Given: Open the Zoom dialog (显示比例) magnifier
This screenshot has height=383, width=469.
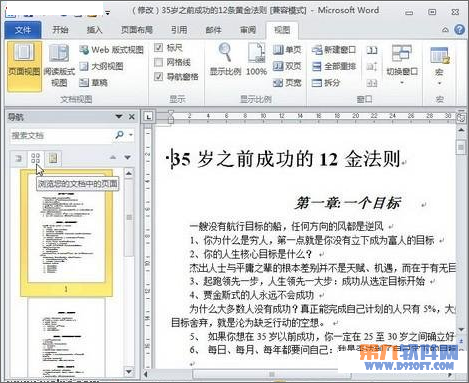Looking at the screenshot, I should pos(225,59).
